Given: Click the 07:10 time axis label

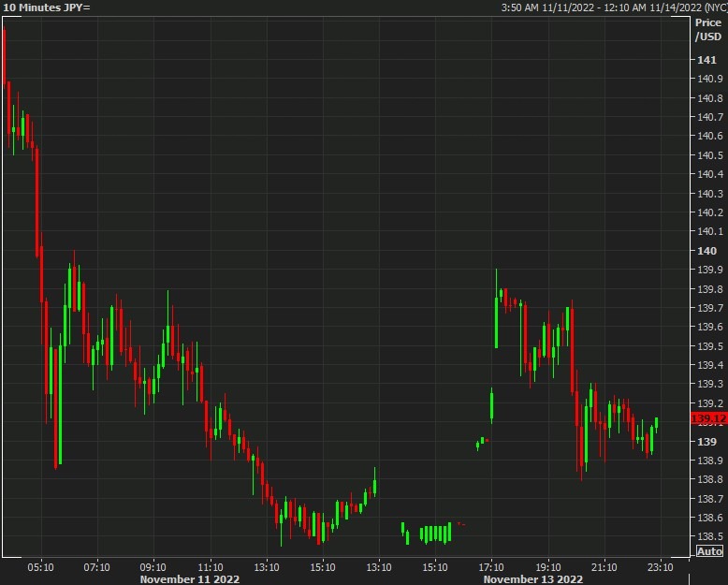Looking at the screenshot, I should click(97, 567).
